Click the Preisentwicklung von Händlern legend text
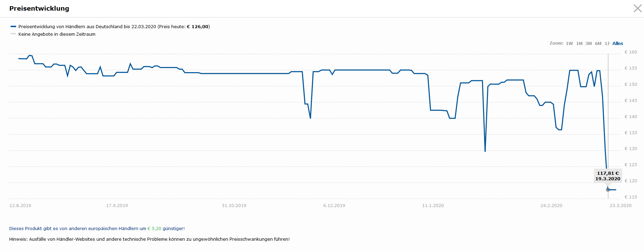This screenshot has height=251, width=644. click(114, 26)
